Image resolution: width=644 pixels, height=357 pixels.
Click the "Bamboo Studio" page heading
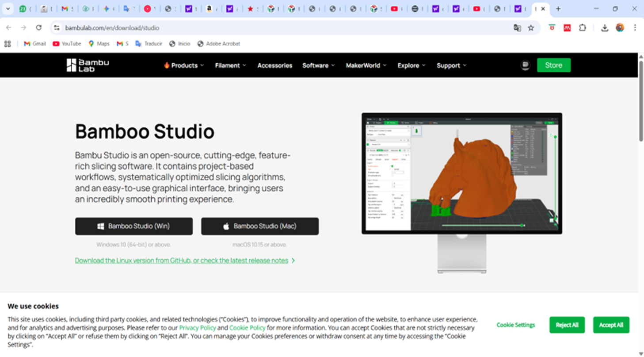pyautogui.click(x=145, y=132)
